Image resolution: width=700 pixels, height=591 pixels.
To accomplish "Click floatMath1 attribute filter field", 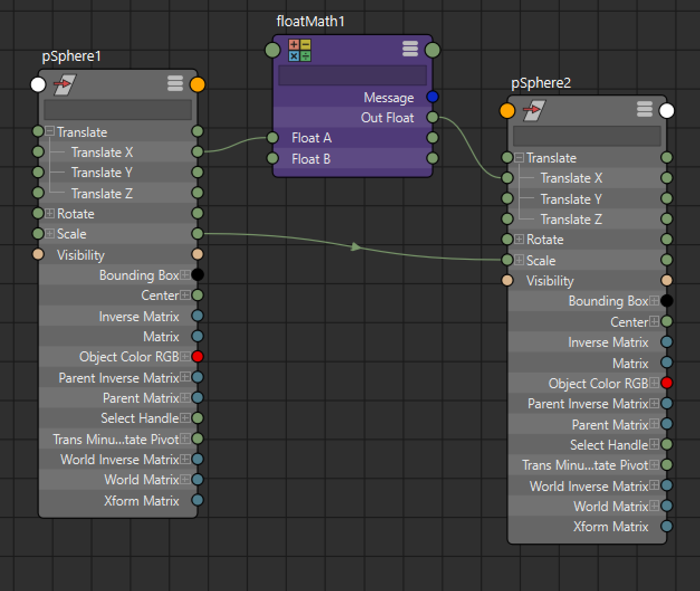I will [352, 75].
